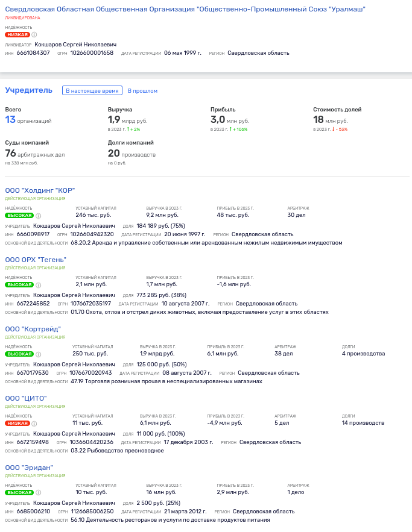Click info icon next to Холдинг КОР reliability badge
The height and width of the screenshot is (532, 412).
click(39, 216)
